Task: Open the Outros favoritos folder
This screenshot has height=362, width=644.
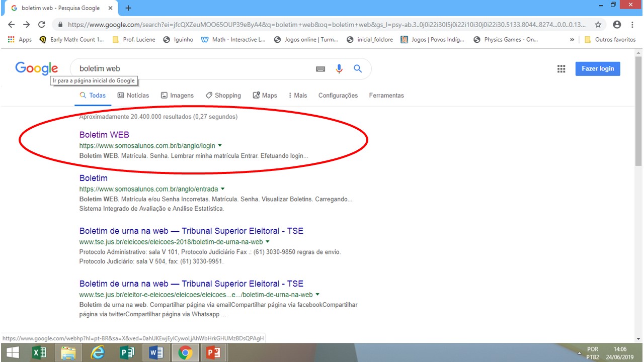Action: pos(610,39)
